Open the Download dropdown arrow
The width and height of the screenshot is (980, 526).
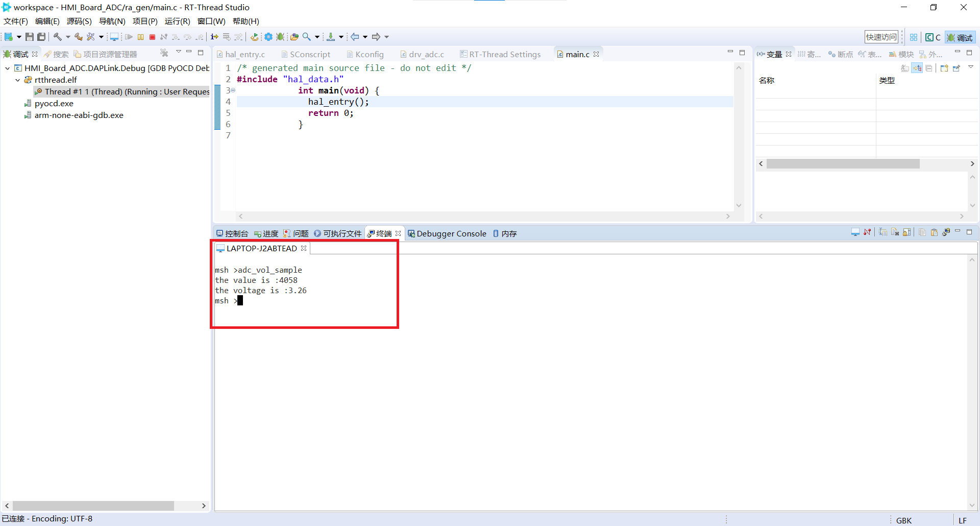(x=341, y=37)
